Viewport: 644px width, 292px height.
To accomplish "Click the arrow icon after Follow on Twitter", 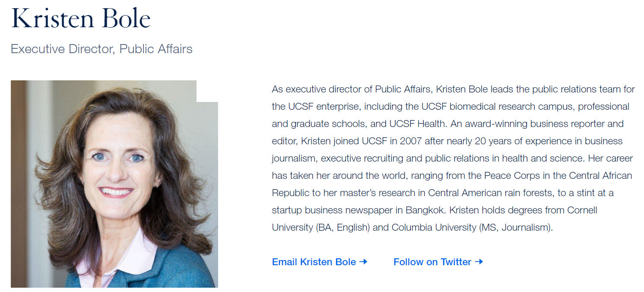I will tap(479, 262).
